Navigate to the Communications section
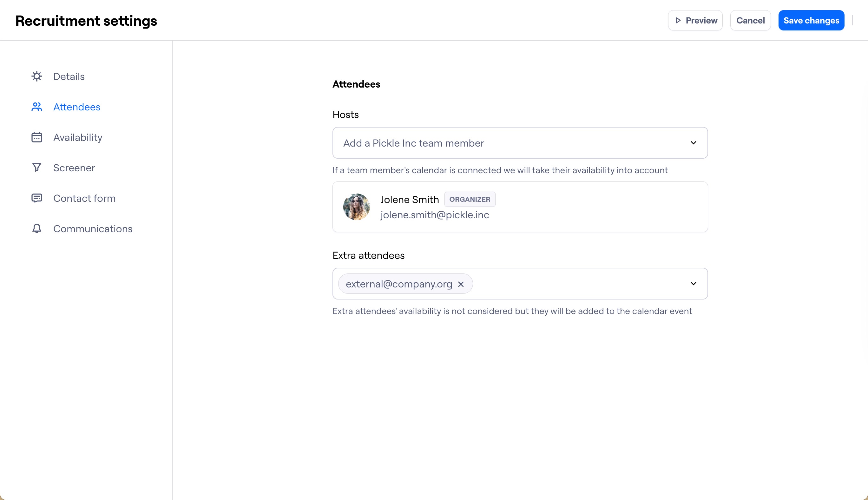 click(x=93, y=228)
